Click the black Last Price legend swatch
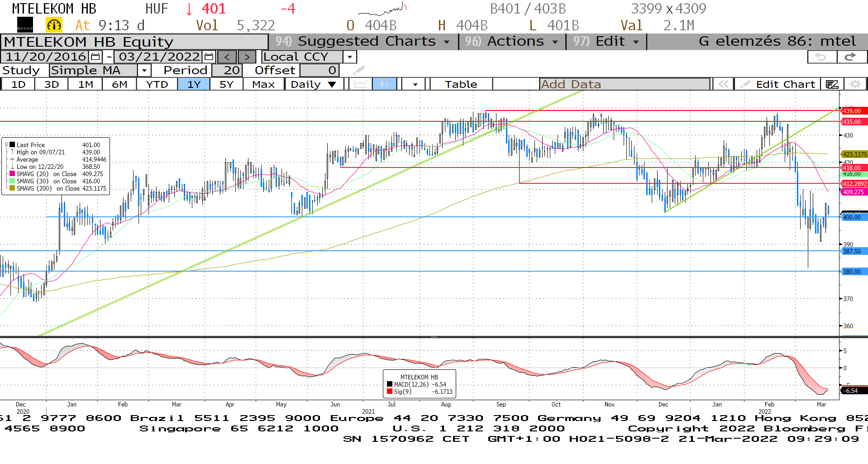Screen dimensions: 868x464 (x=12, y=145)
